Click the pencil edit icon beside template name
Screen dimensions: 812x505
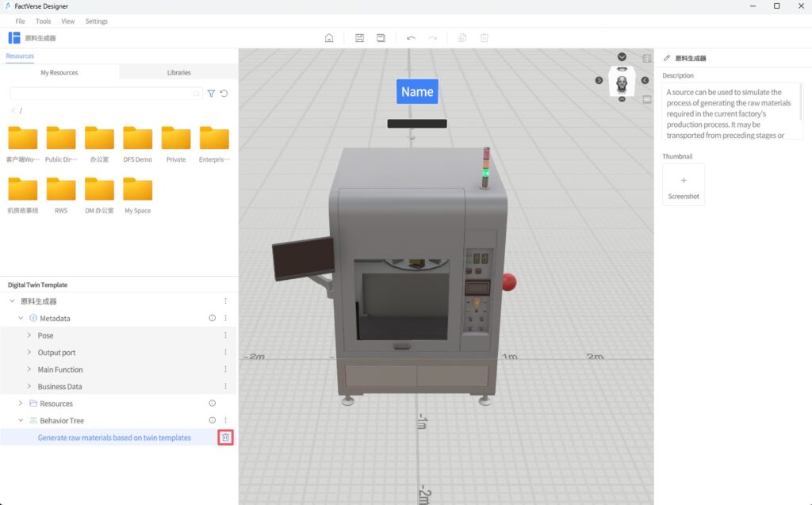pos(667,59)
